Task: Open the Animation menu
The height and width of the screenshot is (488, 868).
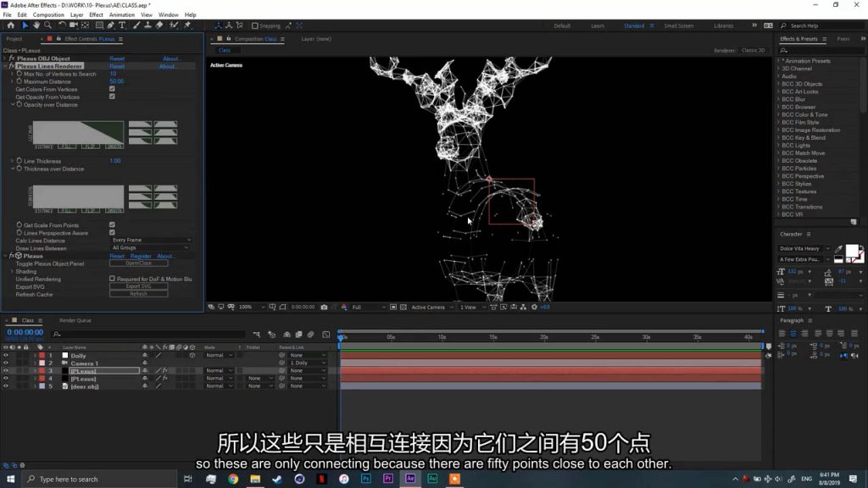Action: click(122, 15)
